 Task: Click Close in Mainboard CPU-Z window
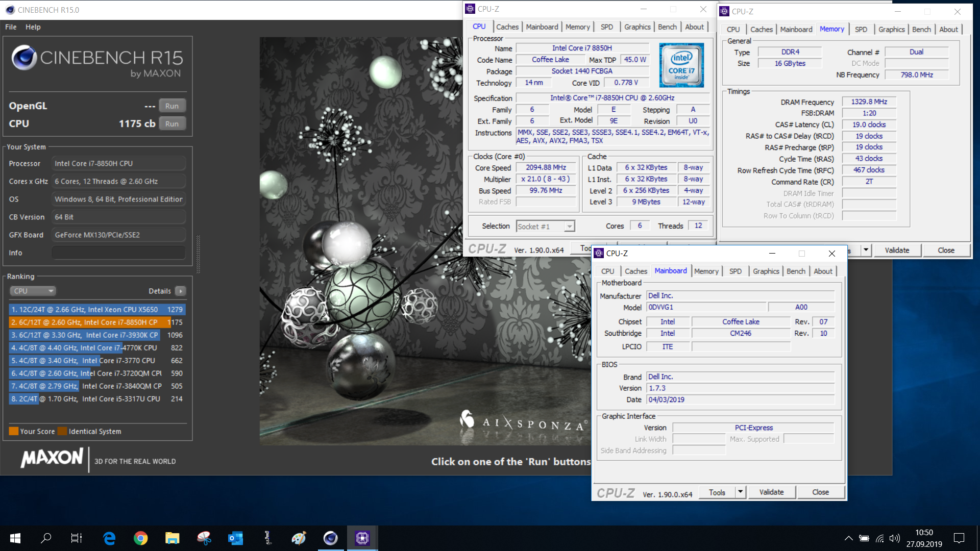[821, 492]
